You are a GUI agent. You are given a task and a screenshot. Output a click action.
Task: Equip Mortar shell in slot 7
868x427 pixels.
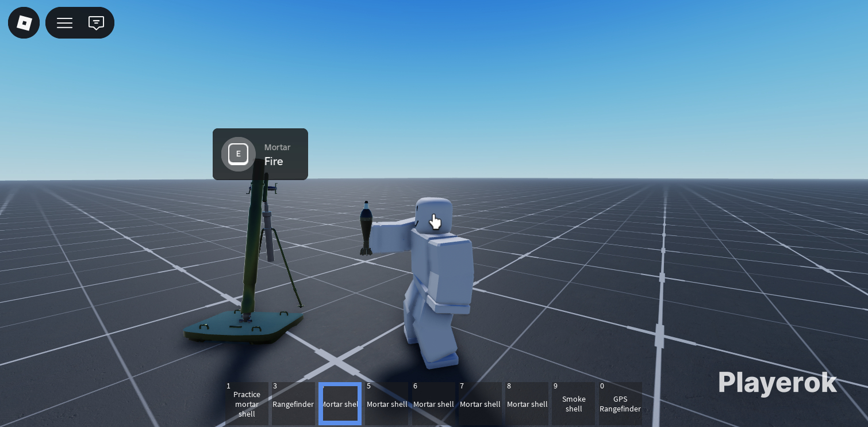[480, 404]
